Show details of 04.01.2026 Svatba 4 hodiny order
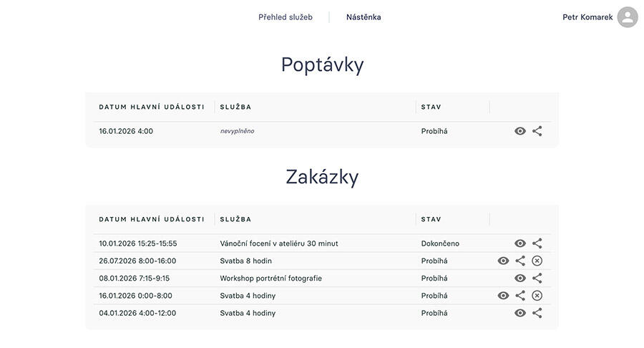The image size is (644, 348). point(520,313)
